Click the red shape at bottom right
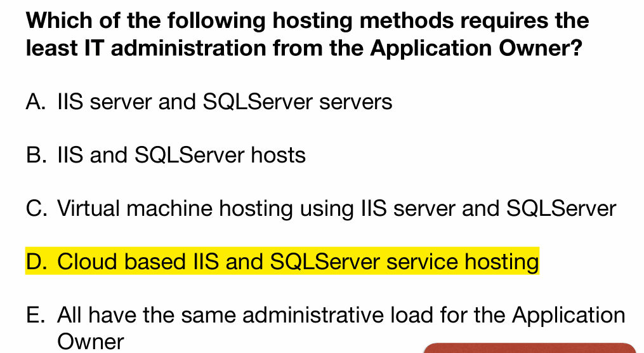 [x=530, y=348]
